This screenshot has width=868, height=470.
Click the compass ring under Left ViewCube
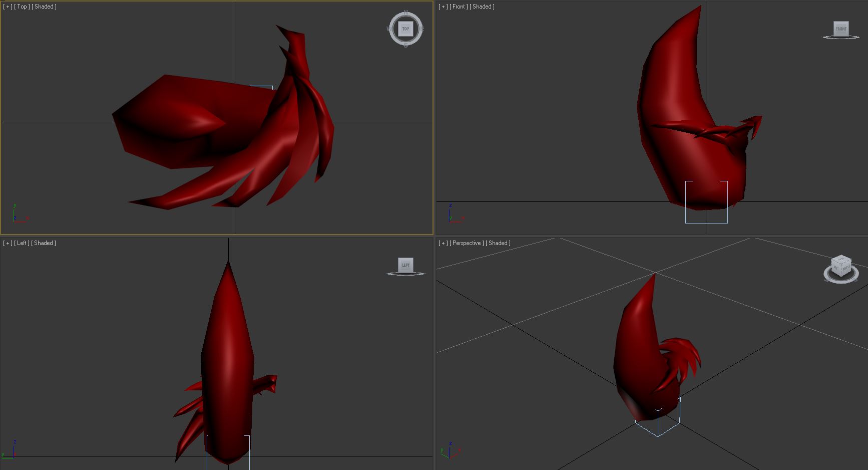[x=405, y=274]
